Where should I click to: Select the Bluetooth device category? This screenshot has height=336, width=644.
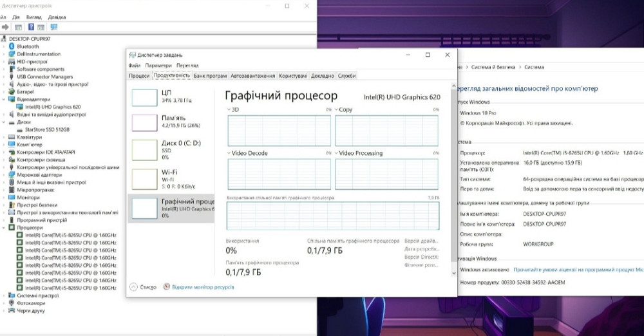(x=28, y=46)
